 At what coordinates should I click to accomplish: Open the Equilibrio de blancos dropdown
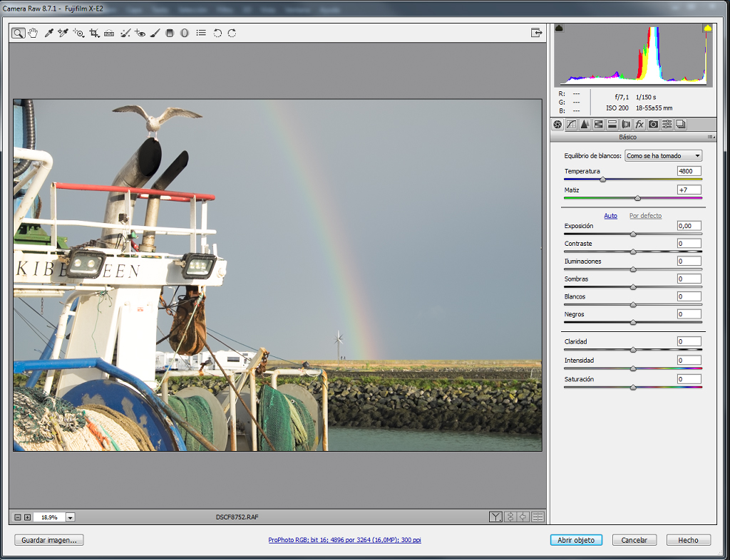[664, 156]
